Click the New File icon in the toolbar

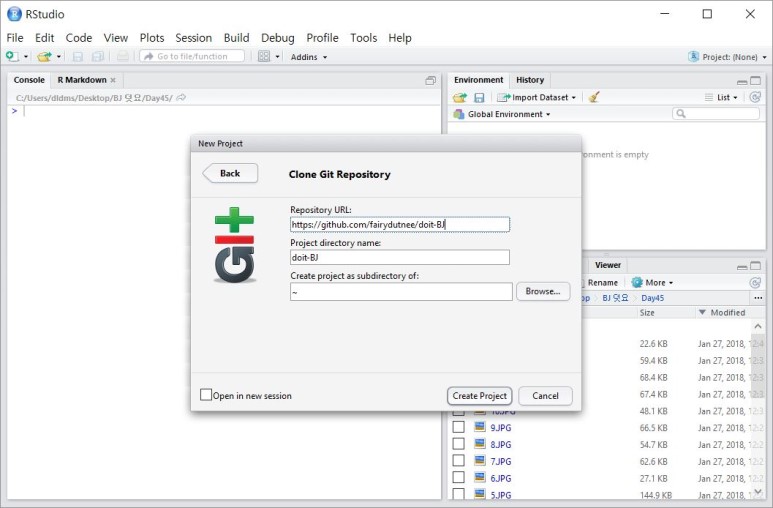coord(12,56)
